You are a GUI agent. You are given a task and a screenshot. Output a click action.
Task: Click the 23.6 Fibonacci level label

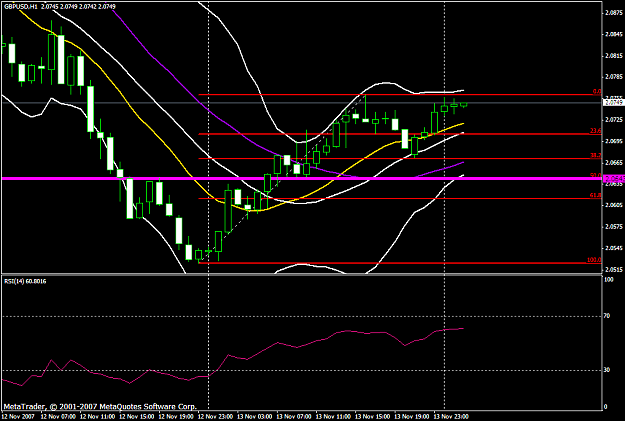[596, 131]
